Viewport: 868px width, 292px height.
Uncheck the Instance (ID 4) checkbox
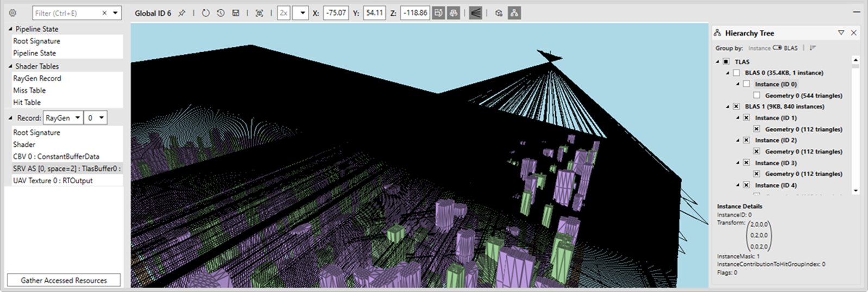(746, 185)
